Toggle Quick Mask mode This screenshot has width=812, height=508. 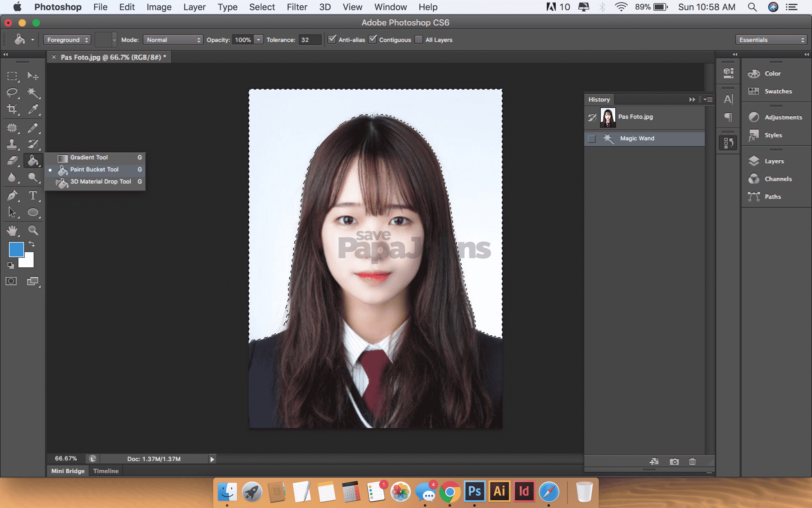pyautogui.click(x=11, y=281)
